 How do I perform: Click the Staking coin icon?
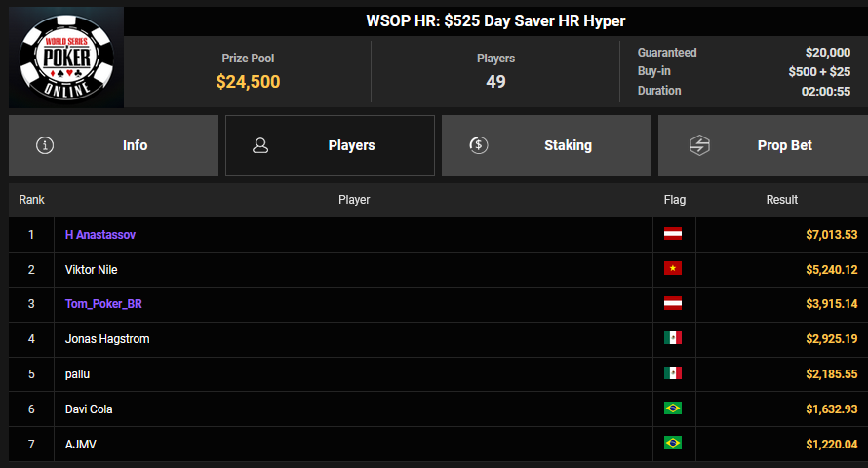point(478,145)
